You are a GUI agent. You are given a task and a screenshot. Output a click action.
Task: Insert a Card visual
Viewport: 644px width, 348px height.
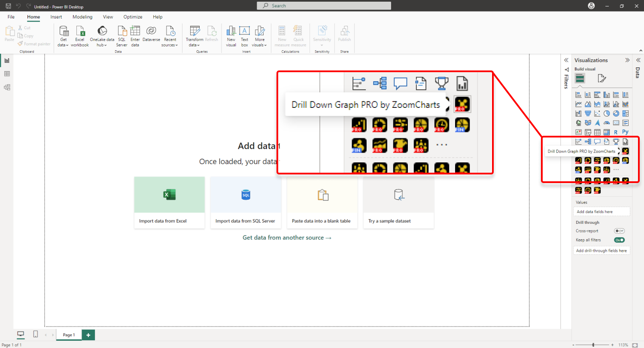[616, 123]
